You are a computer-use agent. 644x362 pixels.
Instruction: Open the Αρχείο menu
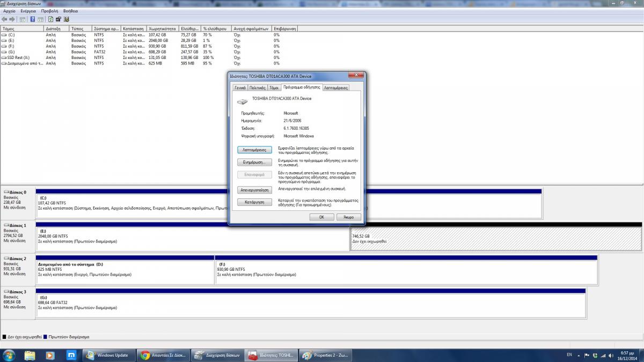[x=10, y=11]
